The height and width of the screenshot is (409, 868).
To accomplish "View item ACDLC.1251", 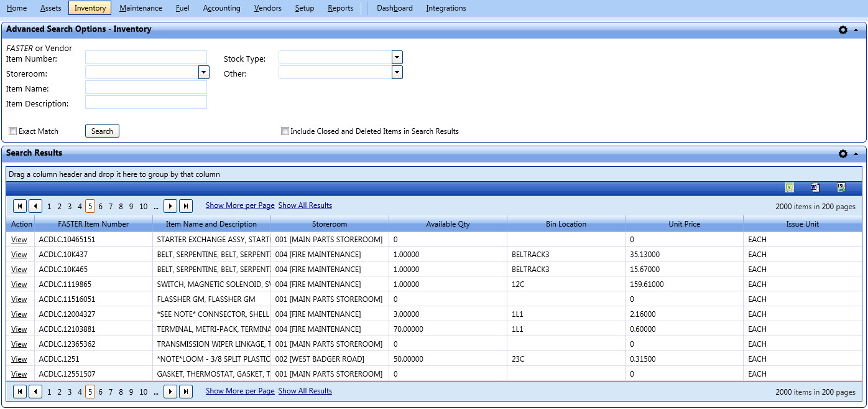I will point(19,359).
